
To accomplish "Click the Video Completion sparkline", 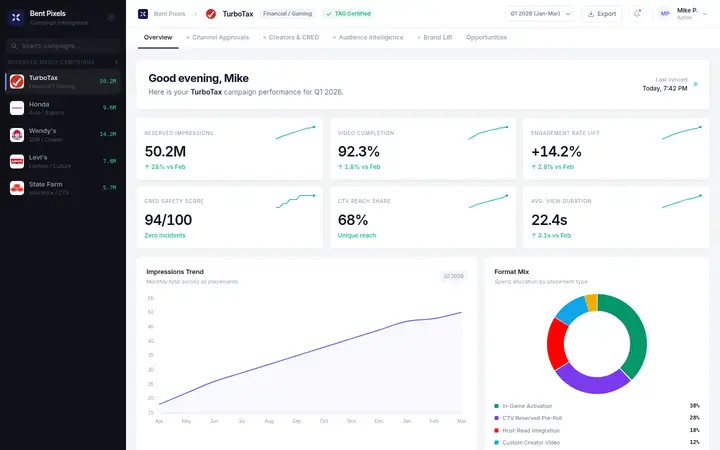I will pos(488,133).
